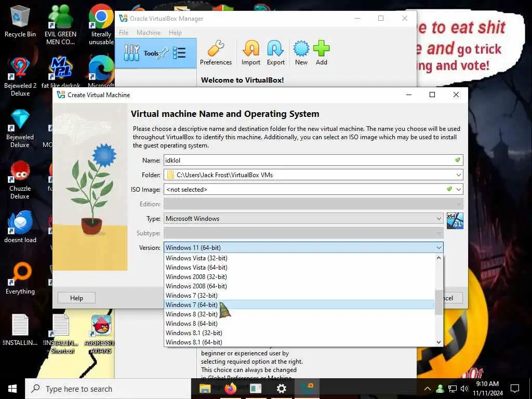Open the Tools list menu icon

click(179, 53)
